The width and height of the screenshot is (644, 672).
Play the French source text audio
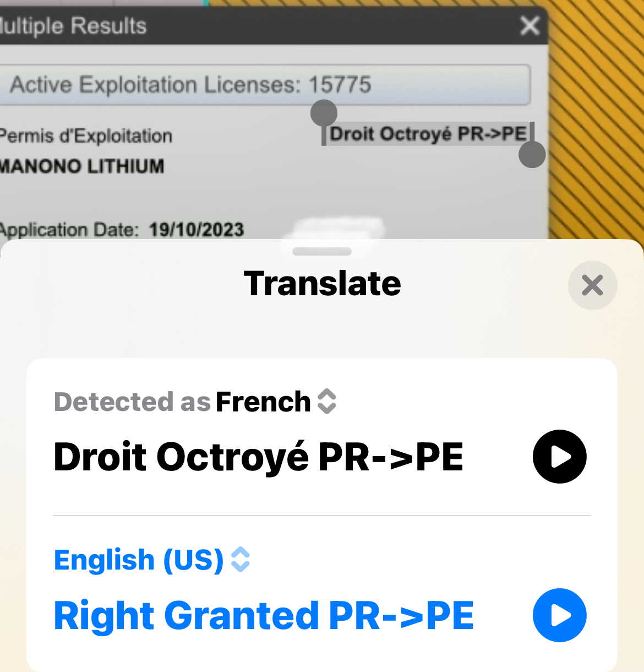click(x=559, y=457)
